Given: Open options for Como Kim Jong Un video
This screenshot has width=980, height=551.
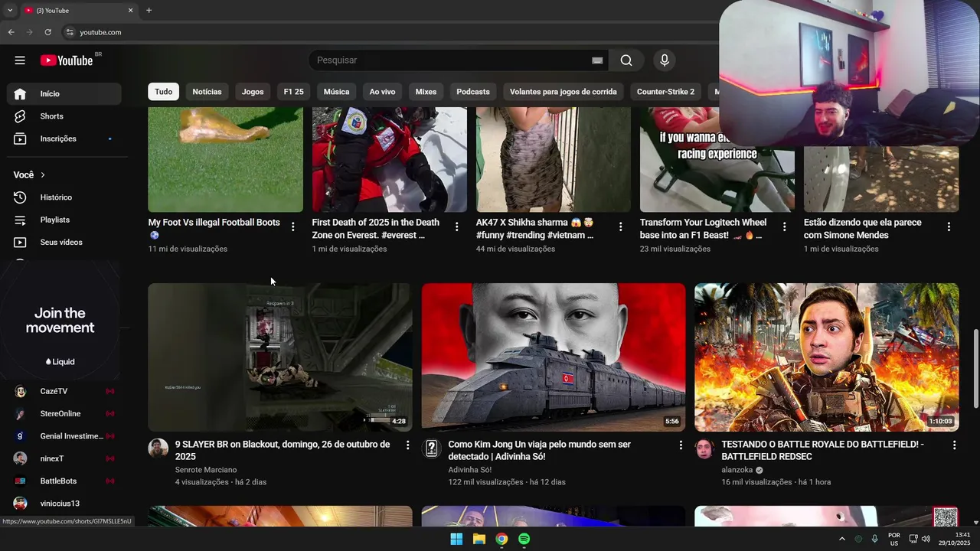Looking at the screenshot, I should pos(681,445).
